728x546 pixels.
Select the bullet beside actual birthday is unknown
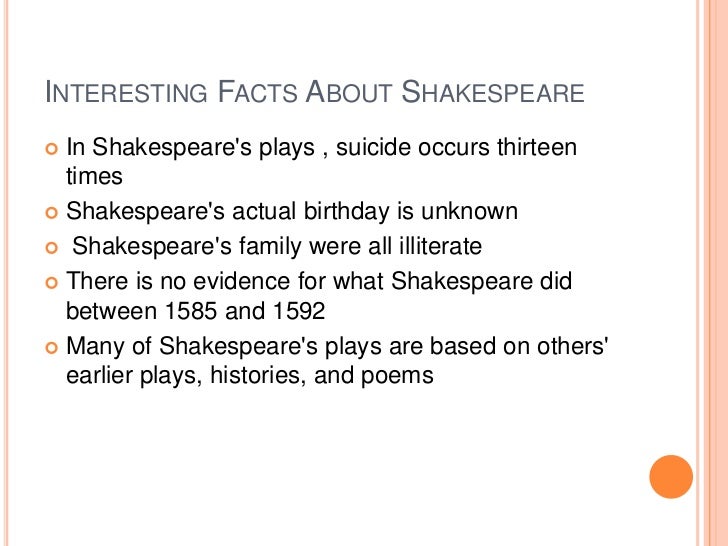52,213
